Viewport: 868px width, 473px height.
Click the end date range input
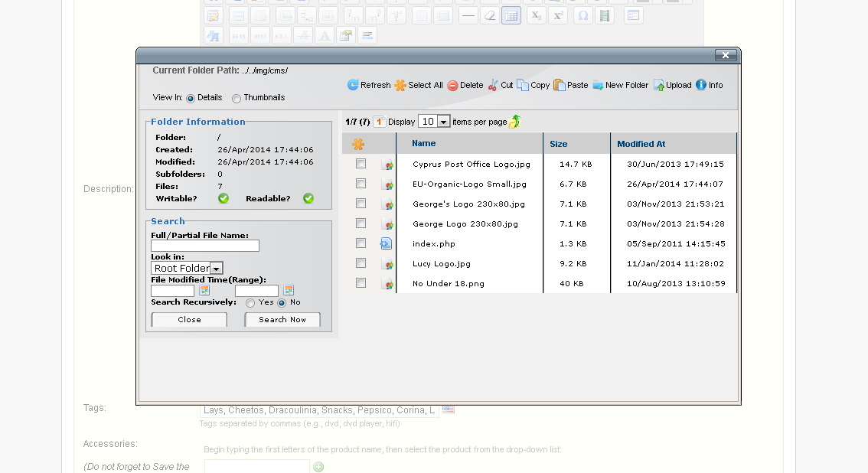pyautogui.click(x=257, y=290)
